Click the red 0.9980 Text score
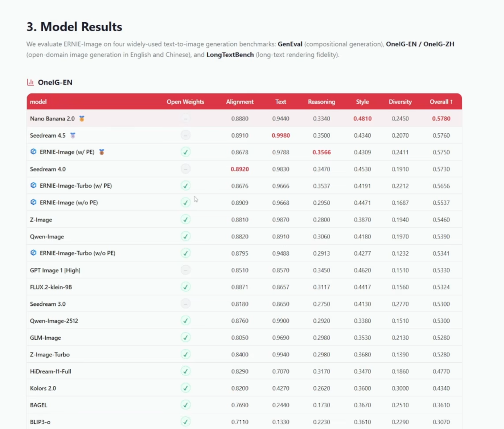Image resolution: width=504 pixels, height=429 pixels. [281, 135]
